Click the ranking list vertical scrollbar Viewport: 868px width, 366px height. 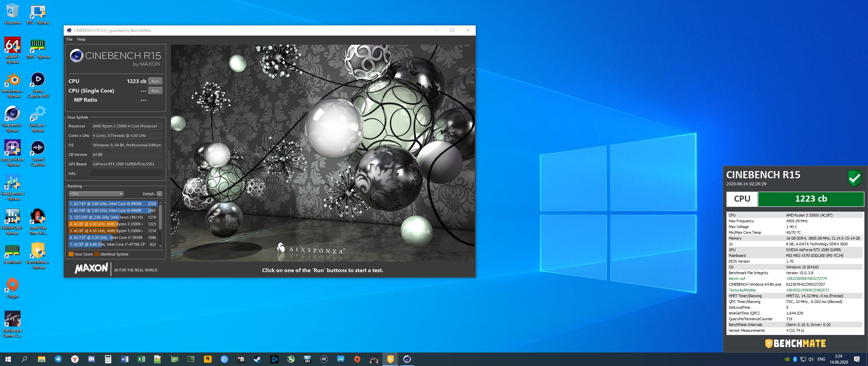[x=160, y=217]
